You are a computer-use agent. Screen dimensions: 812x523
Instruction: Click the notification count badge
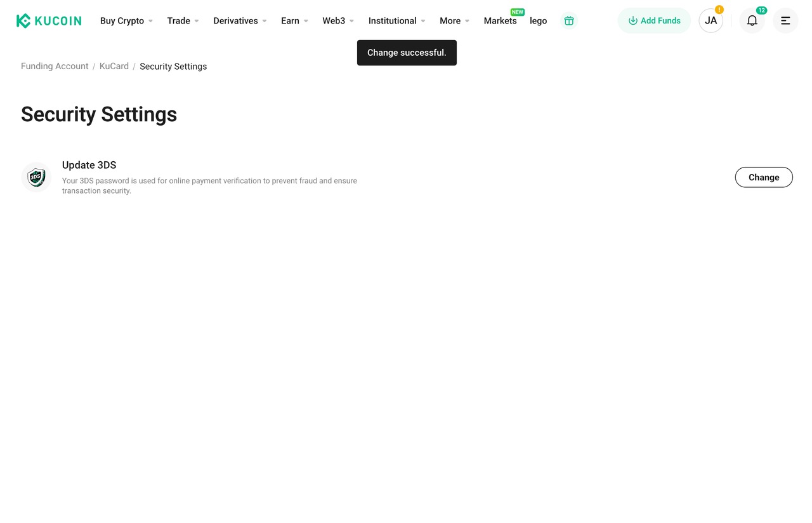pyautogui.click(x=761, y=10)
